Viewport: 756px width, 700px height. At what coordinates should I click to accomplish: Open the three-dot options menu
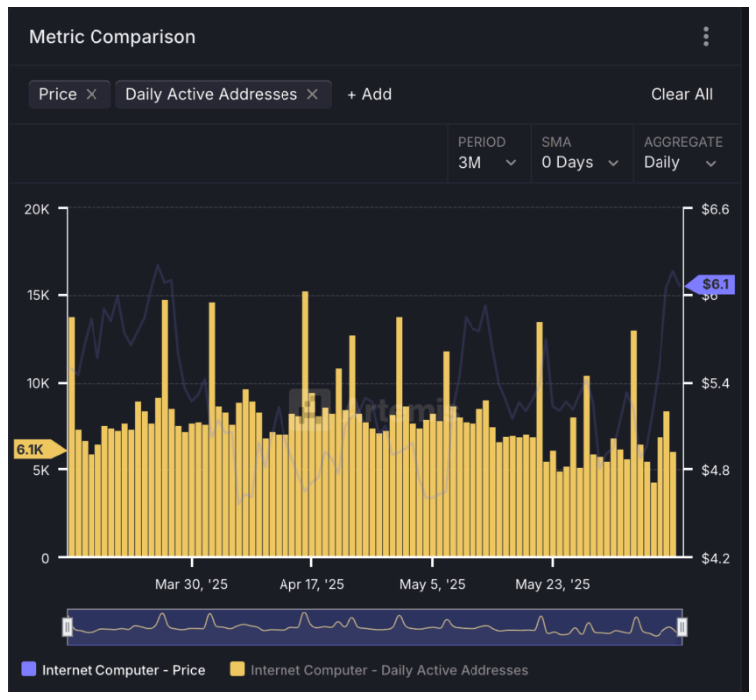(706, 37)
